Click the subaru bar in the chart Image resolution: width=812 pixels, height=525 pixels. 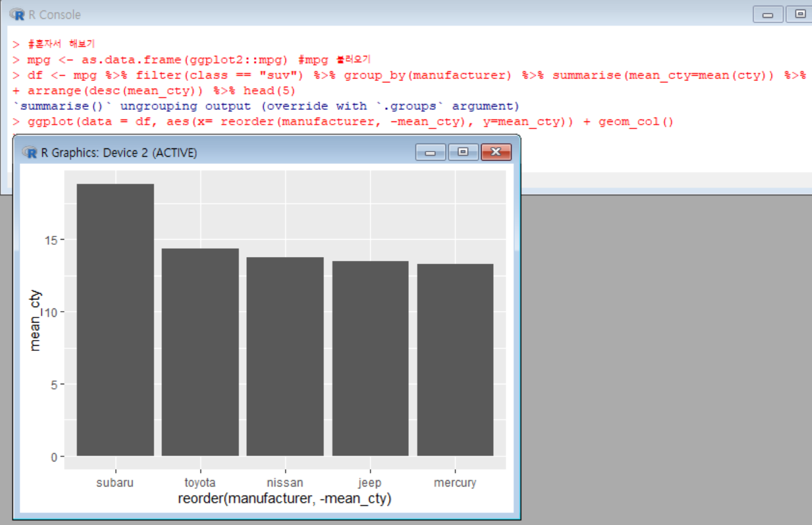pyautogui.click(x=115, y=320)
